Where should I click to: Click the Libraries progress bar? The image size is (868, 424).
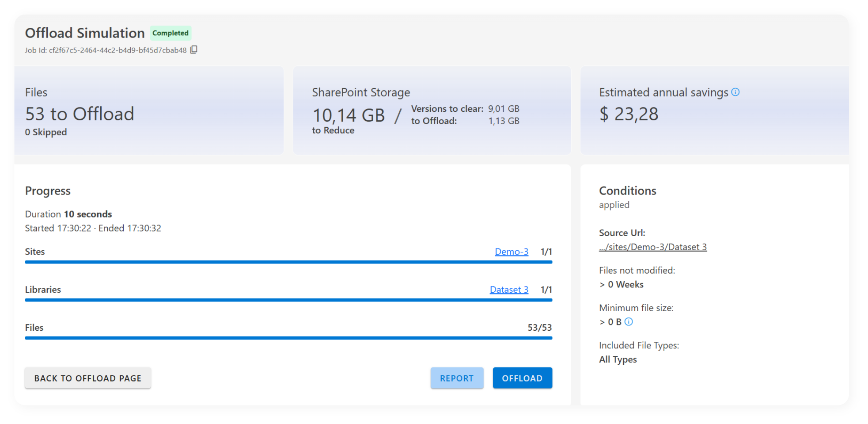[288, 300]
